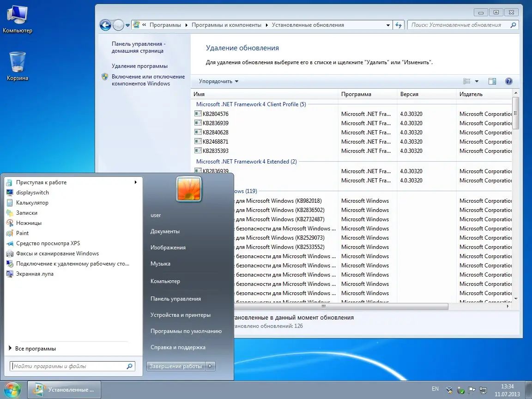
Task: Click inside the search programs field
Action: point(69,365)
